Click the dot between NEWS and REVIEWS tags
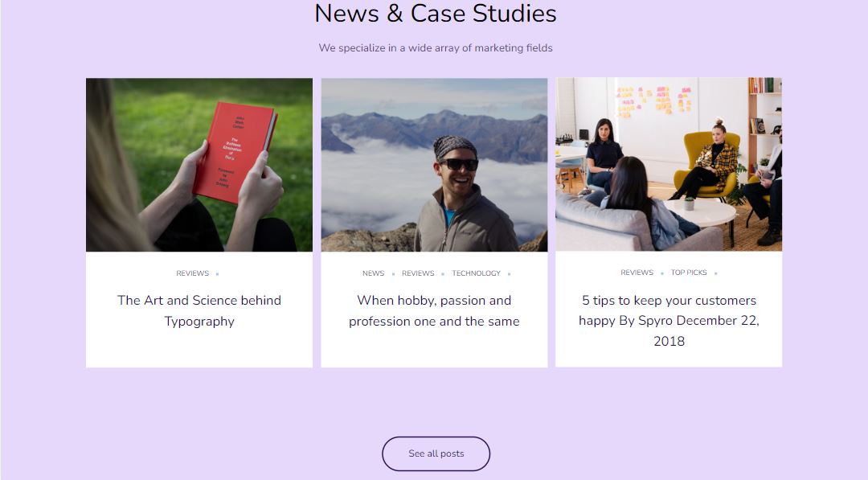868x480 pixels. [x=394, y=274]
